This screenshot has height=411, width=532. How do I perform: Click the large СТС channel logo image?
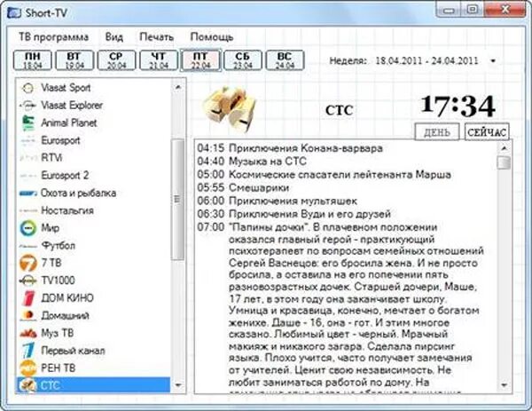(x=229, y=110)
